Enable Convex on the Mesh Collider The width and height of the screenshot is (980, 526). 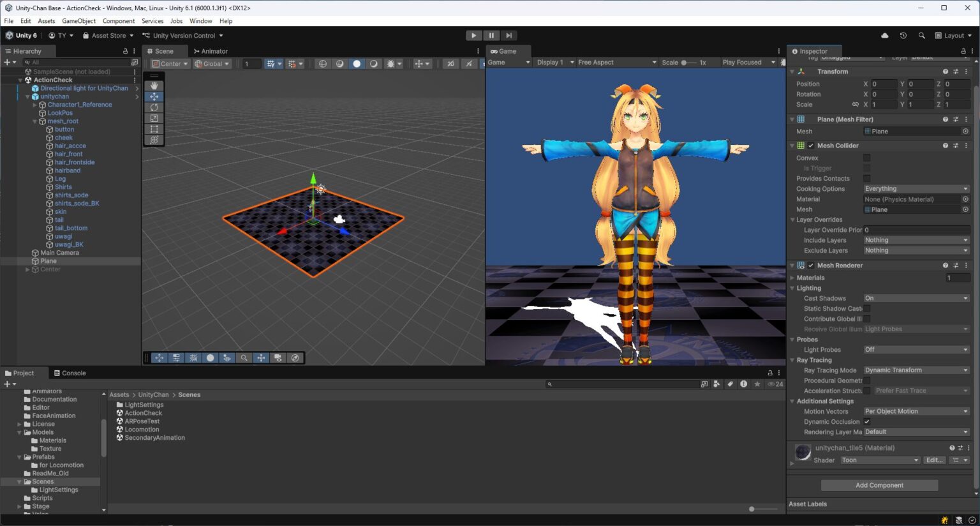pos(867,158)
